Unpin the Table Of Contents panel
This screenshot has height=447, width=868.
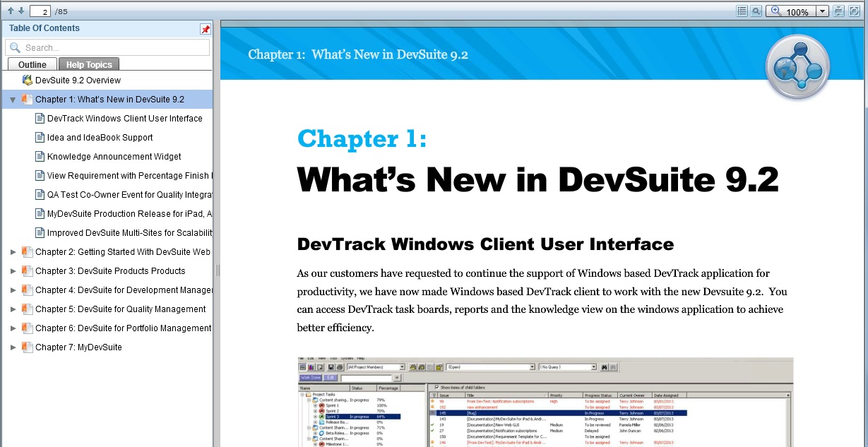tap(206, 29)
